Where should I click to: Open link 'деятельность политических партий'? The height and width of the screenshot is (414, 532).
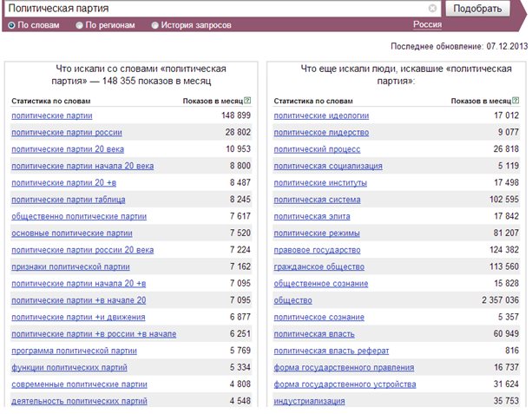79,401
